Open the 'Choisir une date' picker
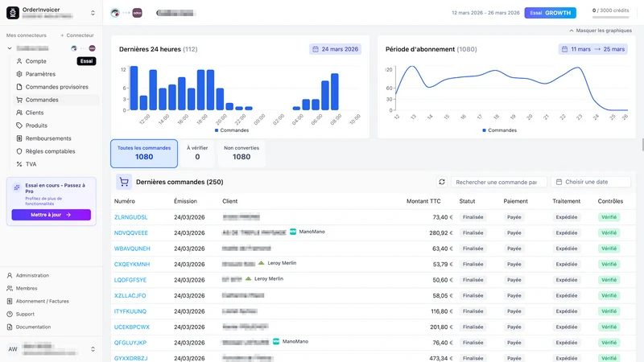Image resolution: width=644 pixels, height=362 pixels. tap(591, 182)
